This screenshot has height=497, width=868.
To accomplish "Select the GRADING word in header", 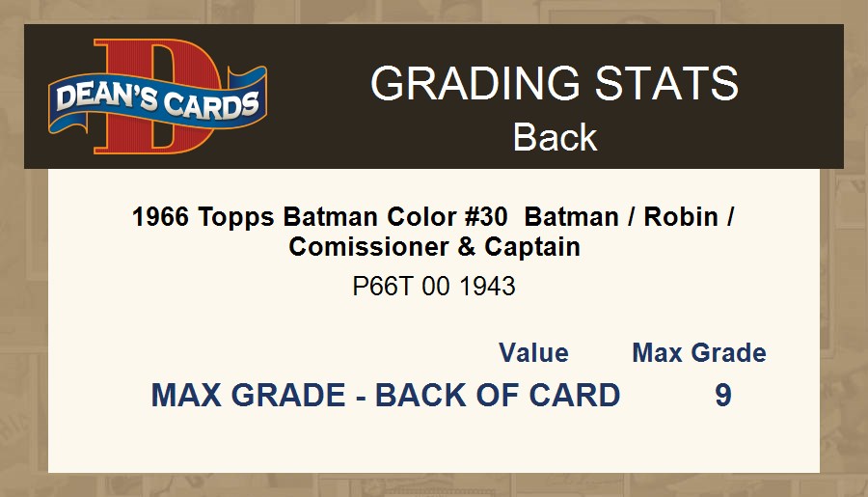I will 461,84.
